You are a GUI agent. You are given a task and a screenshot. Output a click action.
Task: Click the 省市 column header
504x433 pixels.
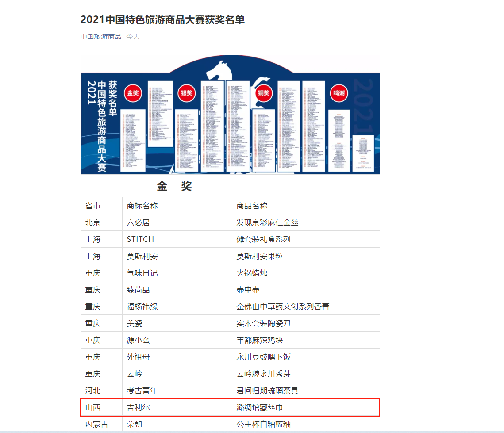[x=102, y=206]
